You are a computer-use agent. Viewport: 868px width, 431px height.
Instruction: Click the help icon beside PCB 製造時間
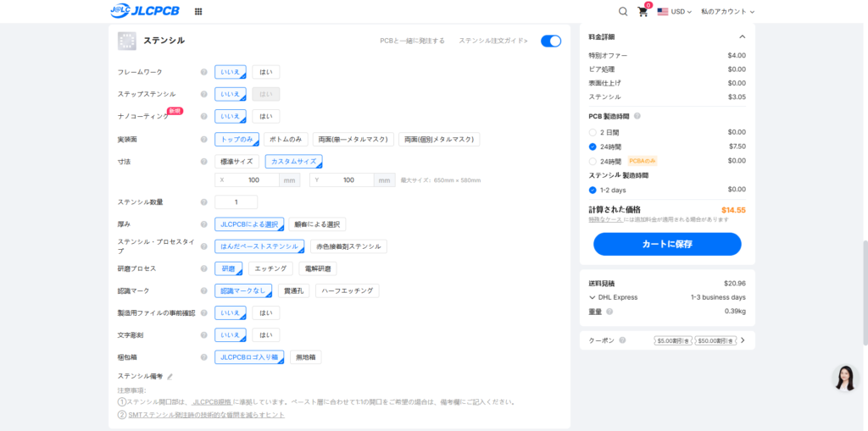pos(637,116)
